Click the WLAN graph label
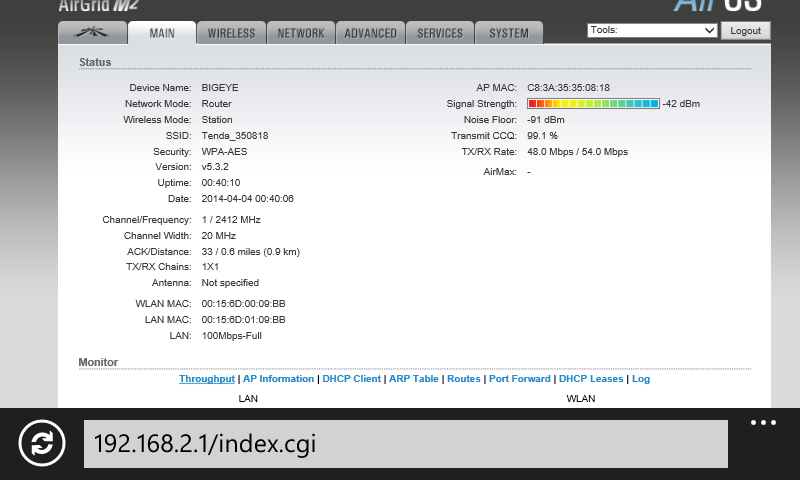 tap(581, 398)
